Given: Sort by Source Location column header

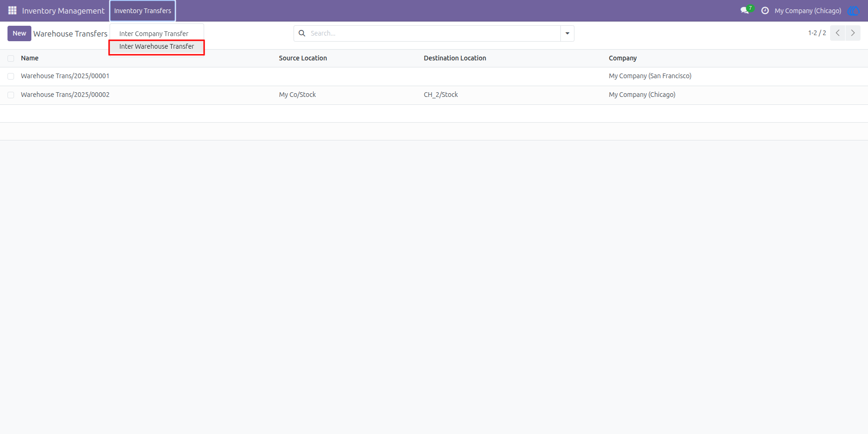Looking at the screenshot, I should pyautogui.click(x=303, y=58).
